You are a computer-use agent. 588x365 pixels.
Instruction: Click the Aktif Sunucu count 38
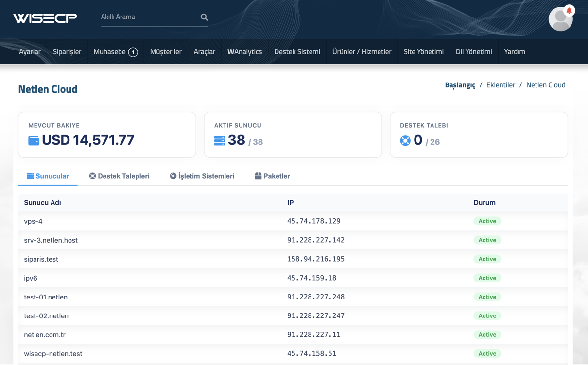236,140
